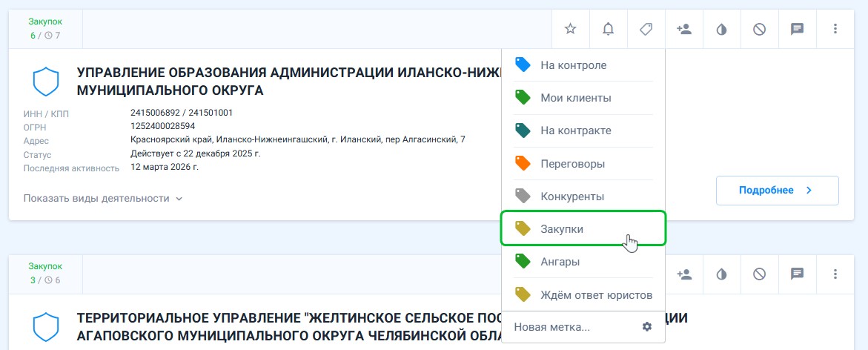Open the tag label icon on first card
The height and width of the screenshot is (350, 868).
click(x=646, y=30)
